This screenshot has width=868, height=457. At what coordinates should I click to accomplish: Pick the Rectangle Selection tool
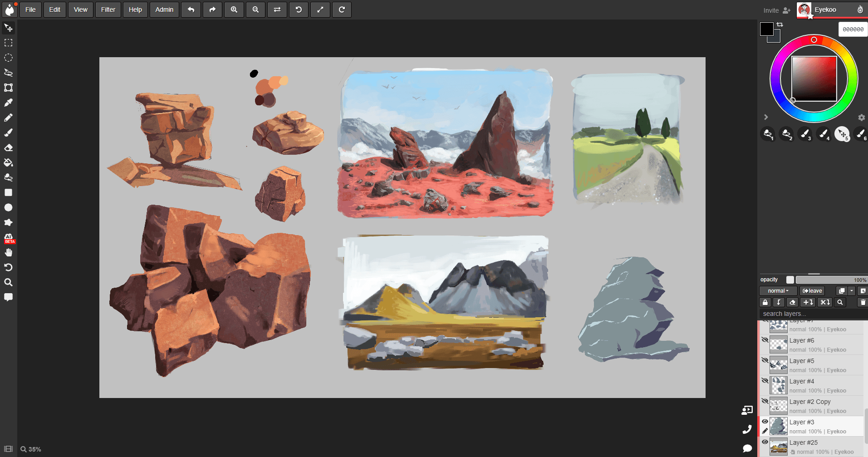[8, 43]
